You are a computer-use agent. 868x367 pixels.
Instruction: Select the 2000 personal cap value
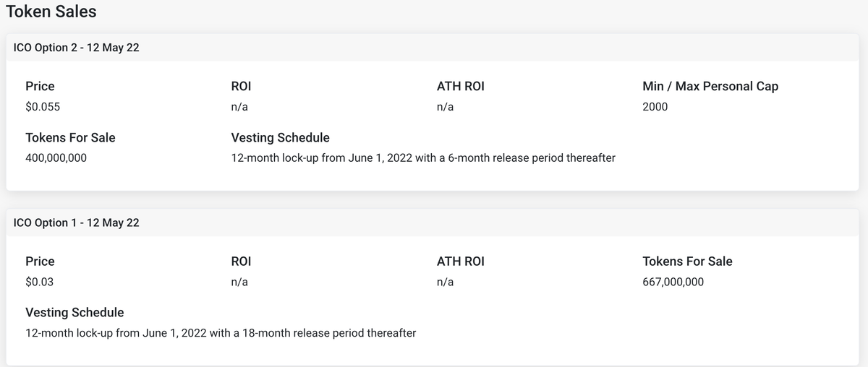click(x=655, y=107)
